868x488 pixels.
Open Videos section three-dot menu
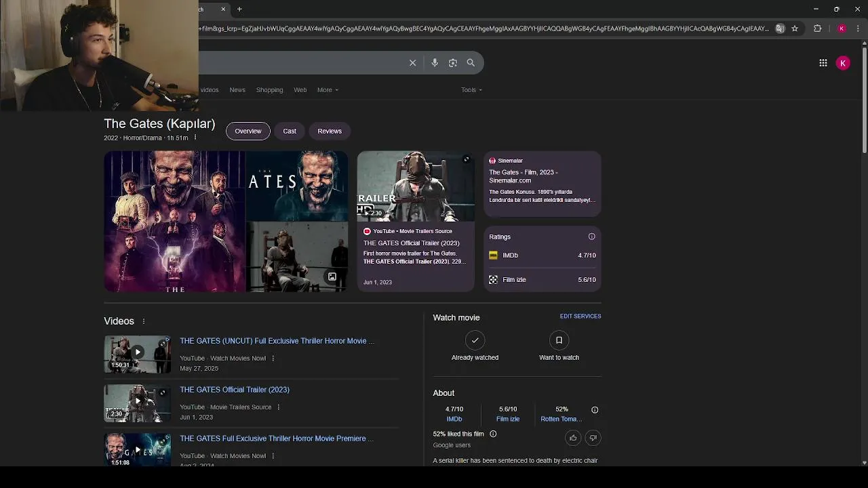coord(144,321)
